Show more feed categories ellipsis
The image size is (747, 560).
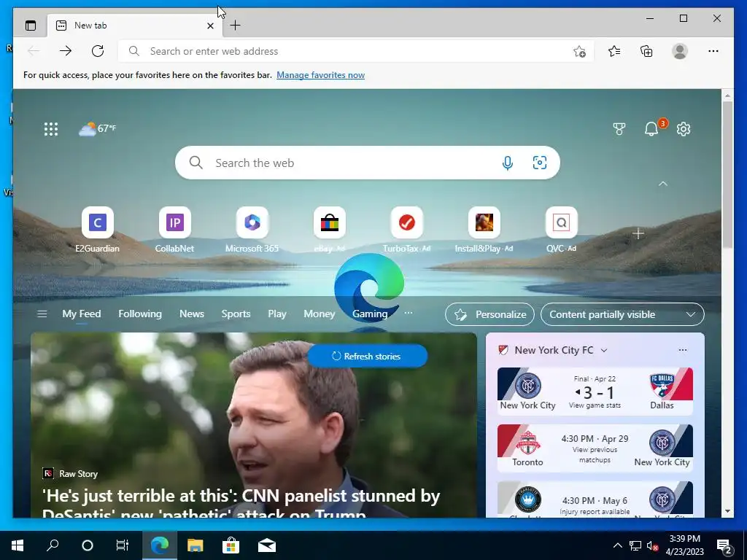point(409,314)
